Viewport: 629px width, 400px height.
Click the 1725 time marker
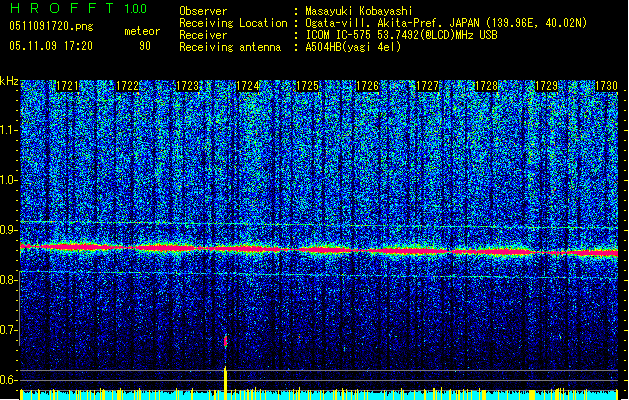(x=307, y=86)
